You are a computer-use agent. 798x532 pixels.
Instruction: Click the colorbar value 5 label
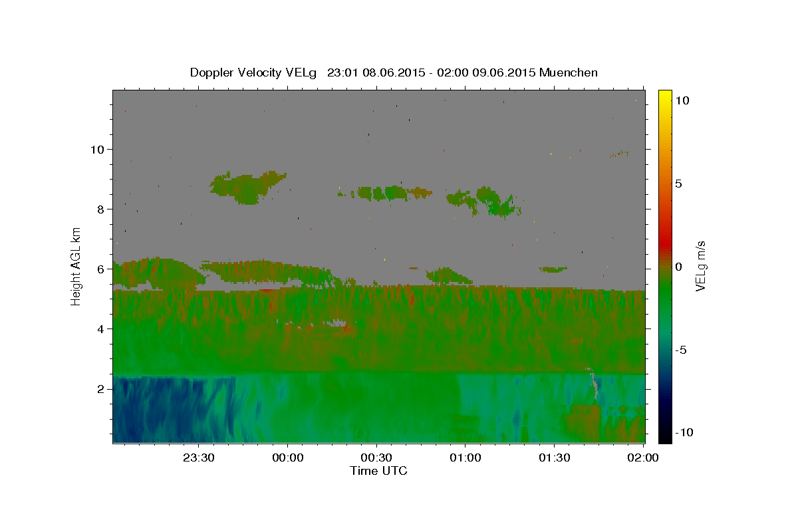click(678, 184)
